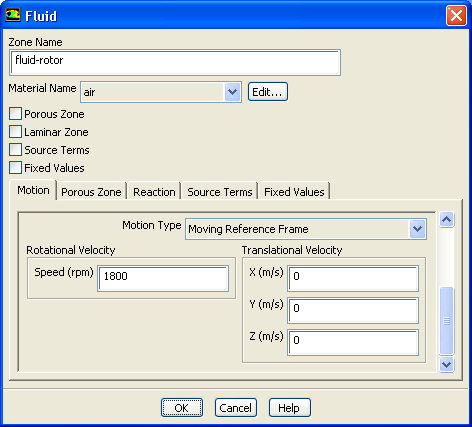
Task: Click the Fluent app icon in title bar
Action: 13,15
